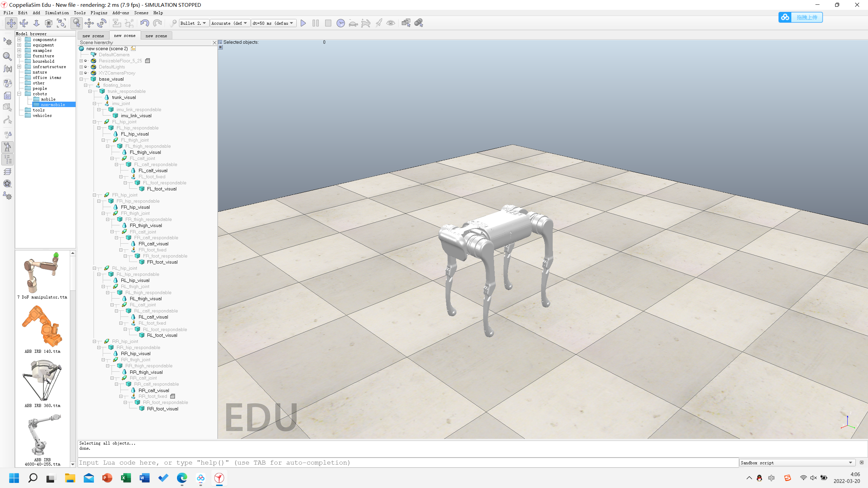This screenshot has height=488, width=868.
Task: Open the Bullet physics engine dropdown
Action: (x=194, y=23)
